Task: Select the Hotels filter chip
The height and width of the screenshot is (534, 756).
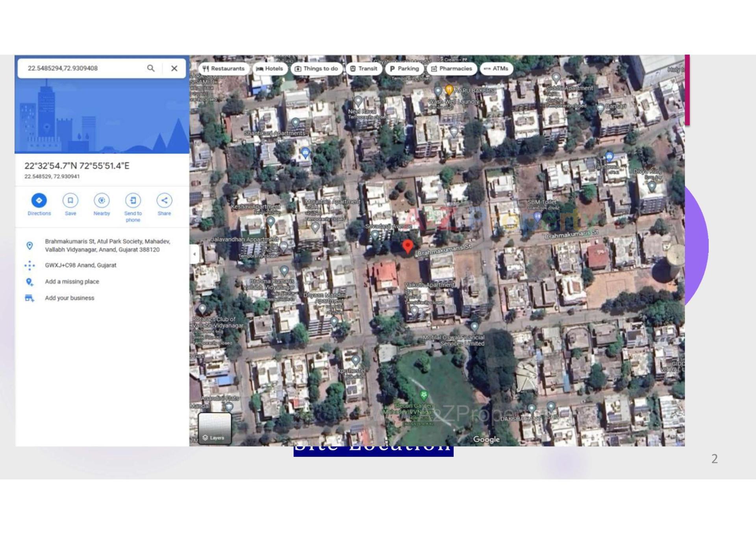Action: click(x=270, y=68)
